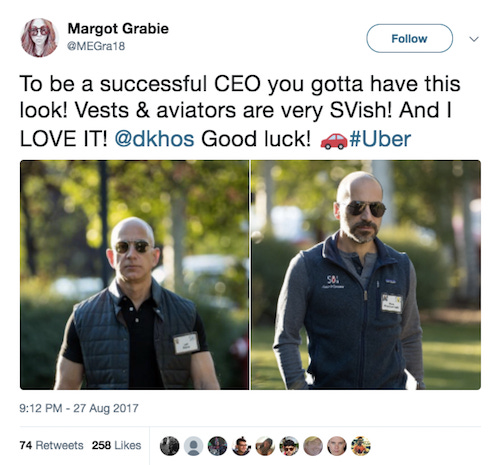Open the orange illustrated avatar
This screenshot has width=500, height=465.
(x=361, y=446)
